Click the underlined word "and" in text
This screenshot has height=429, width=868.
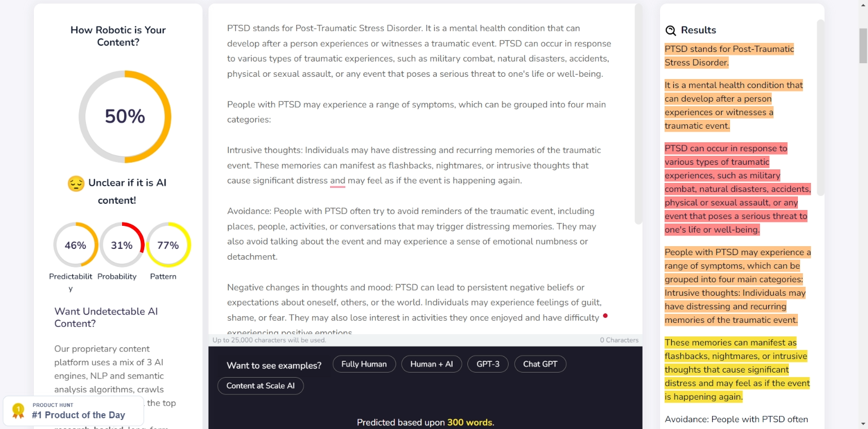(337, 181)
